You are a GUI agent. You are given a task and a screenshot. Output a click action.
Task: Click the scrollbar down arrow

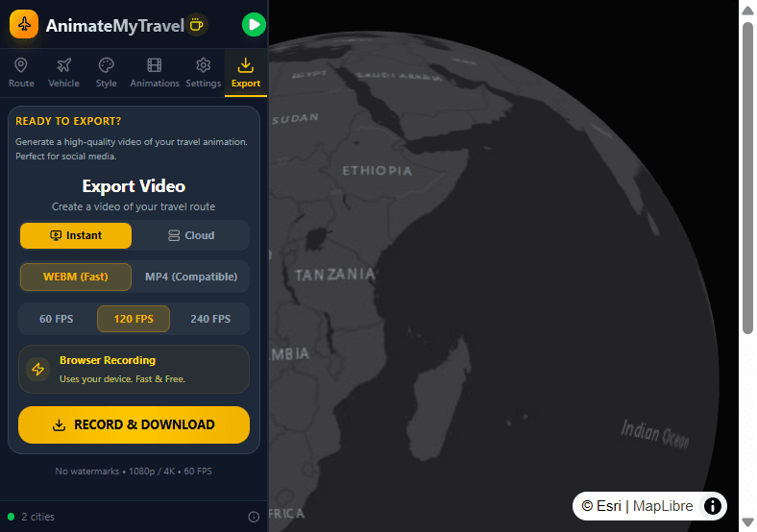click(747, 521)
